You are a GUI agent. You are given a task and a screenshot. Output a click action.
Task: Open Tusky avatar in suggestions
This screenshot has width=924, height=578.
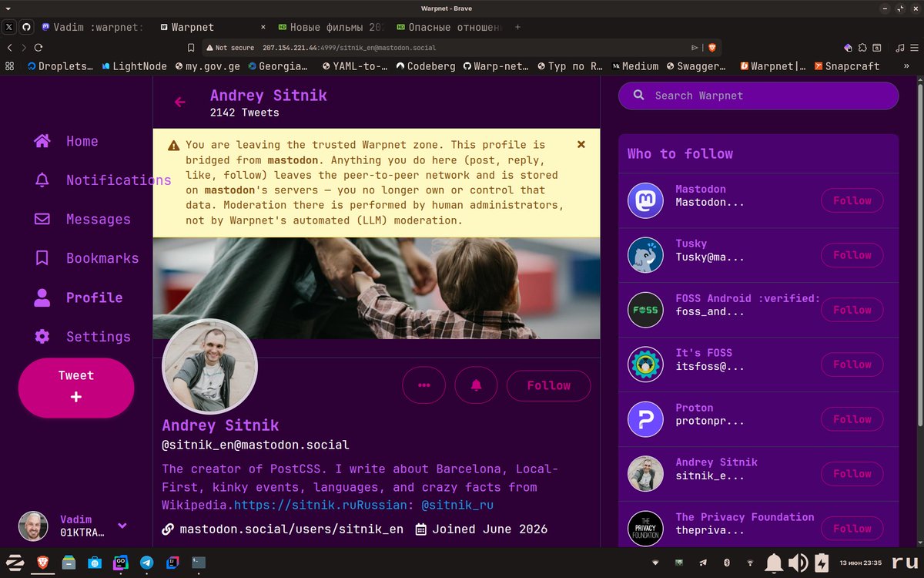point(645,255)
